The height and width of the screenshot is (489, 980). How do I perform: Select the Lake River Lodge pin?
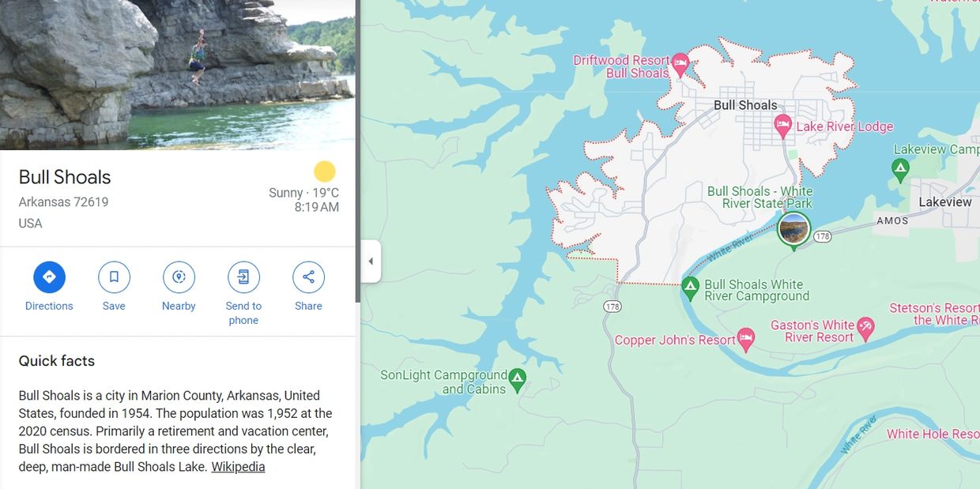(x=782, y=125)
